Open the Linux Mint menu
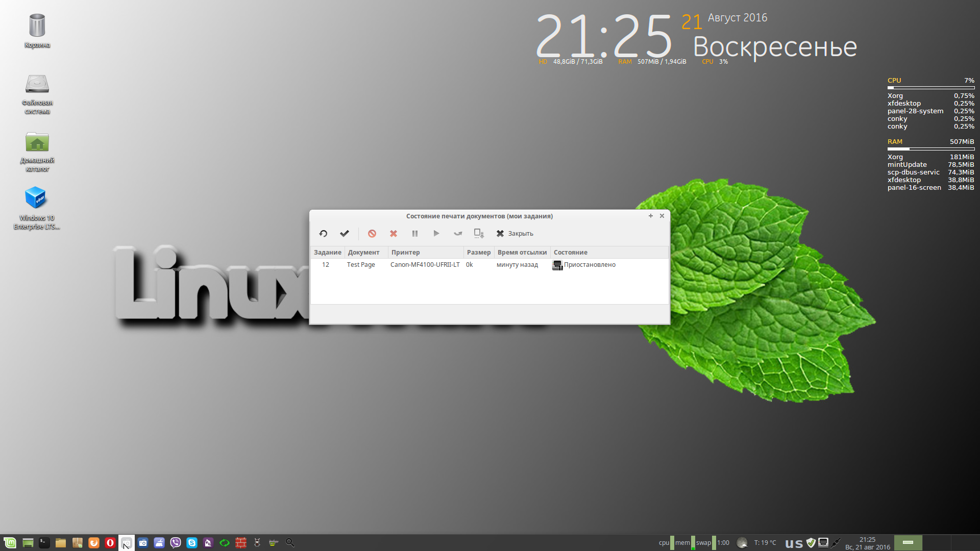 point(10,543)
